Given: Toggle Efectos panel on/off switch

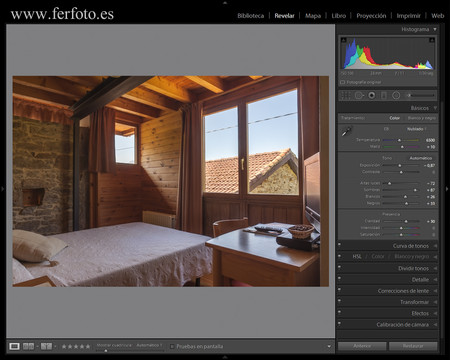Looking at the screenshot, I should tap(339, 312).
